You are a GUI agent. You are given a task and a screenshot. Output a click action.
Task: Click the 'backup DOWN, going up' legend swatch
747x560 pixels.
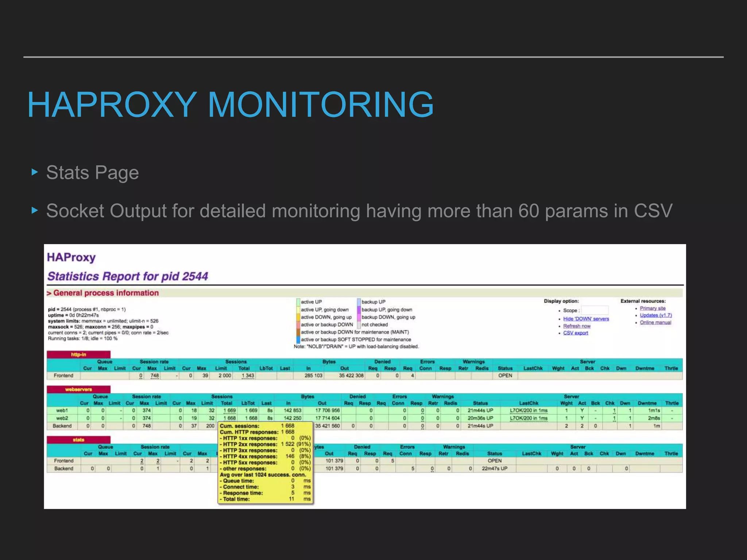[359, 317]
